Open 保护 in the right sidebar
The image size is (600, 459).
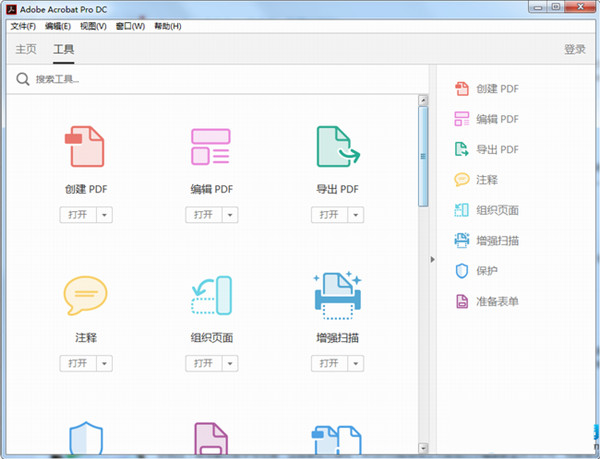point(487,271)
